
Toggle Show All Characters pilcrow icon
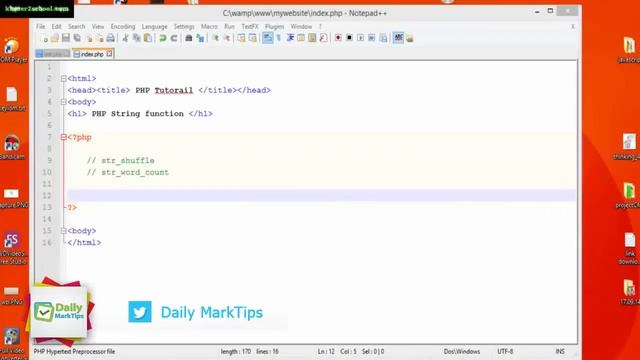pos(279,38)
